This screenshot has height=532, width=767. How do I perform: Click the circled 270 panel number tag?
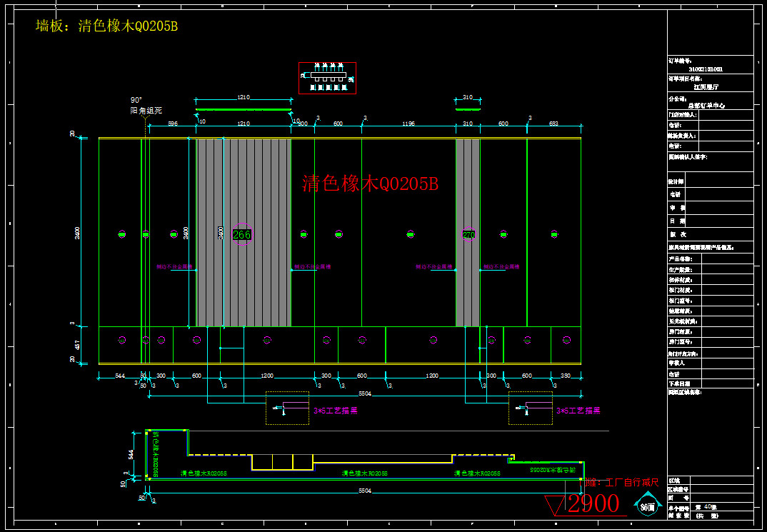[x=468, y=234]
